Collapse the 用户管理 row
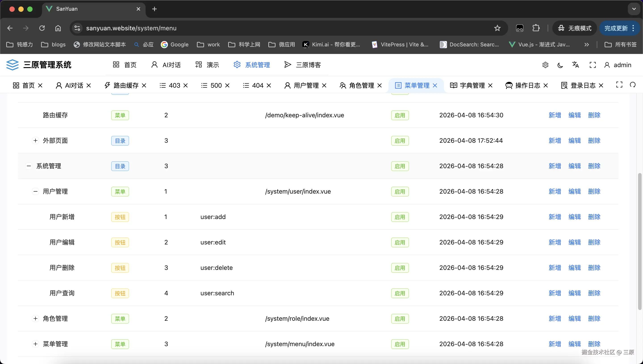Viewport: 643px width, 364px height. coord(35,192)
